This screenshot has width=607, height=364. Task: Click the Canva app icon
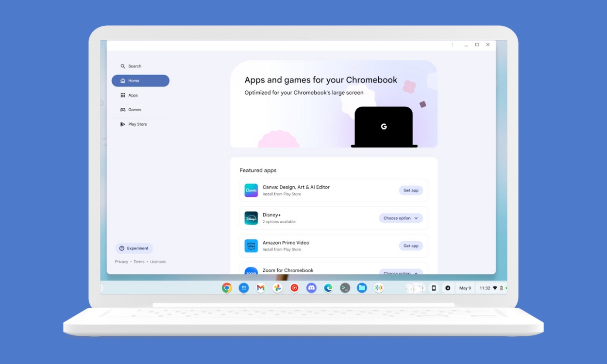(x=251, y=190)
